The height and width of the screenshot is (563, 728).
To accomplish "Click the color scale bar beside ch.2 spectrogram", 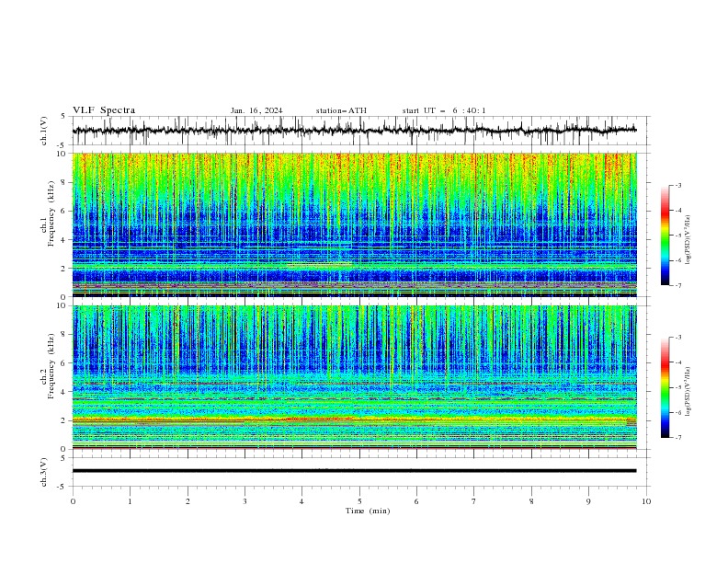I will 665,387.
